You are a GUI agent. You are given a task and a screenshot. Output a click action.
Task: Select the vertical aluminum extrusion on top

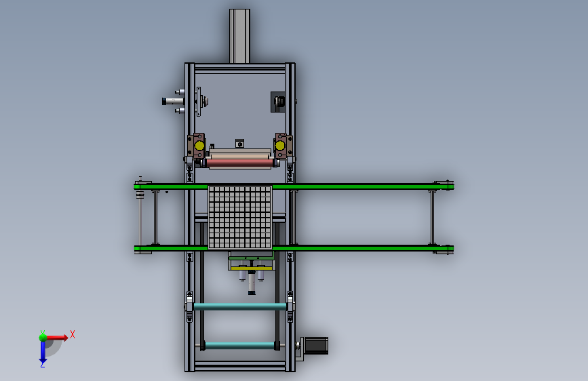pos(239,36)
